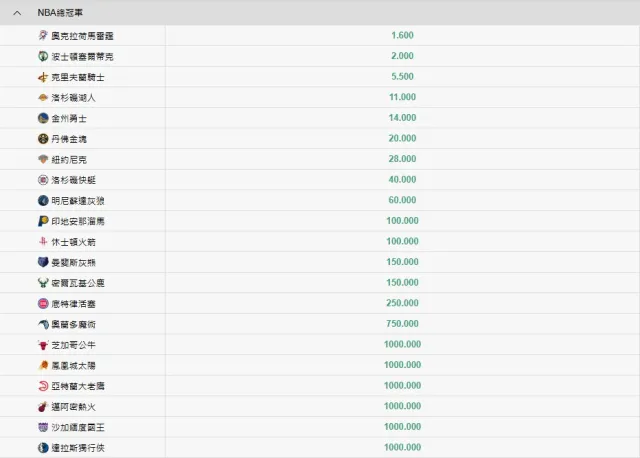The image size is (640, 458).
Task: Click the team name 休士頓火箭
Action: tap(73, 242)
